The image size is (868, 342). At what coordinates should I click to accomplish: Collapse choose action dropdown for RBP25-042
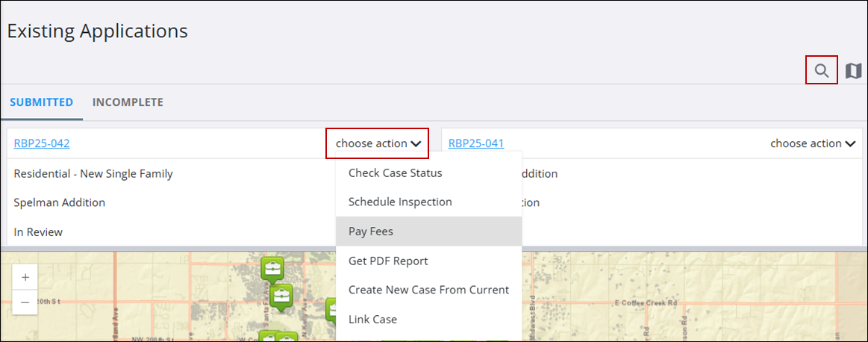(x=378, y=143)
